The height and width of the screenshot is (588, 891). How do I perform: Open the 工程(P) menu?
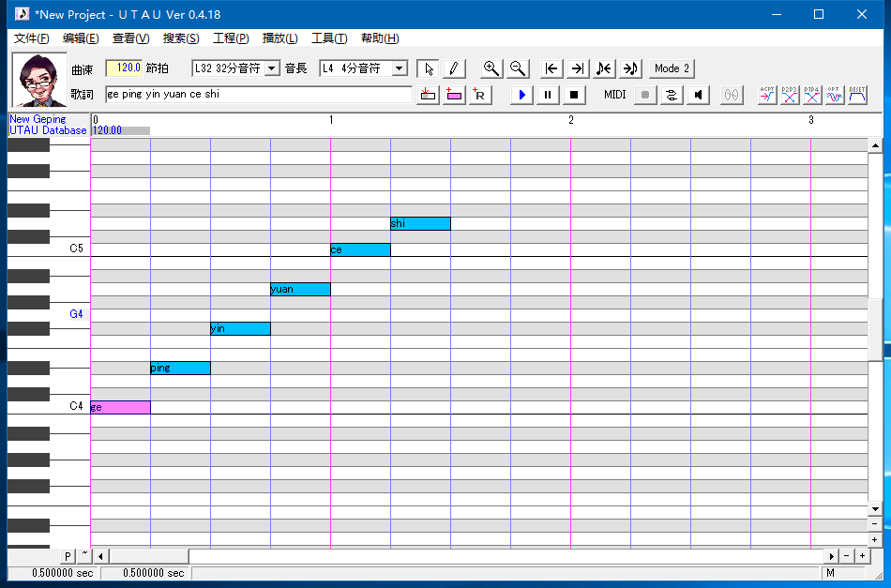point(231,38)
